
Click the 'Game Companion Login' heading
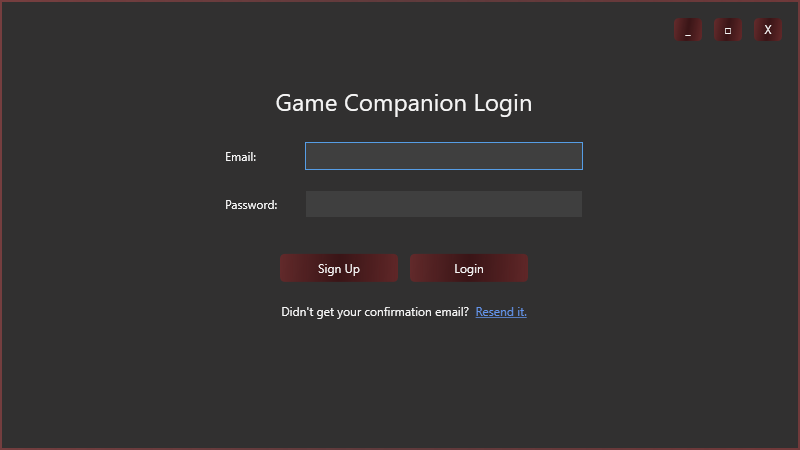(403, 103)
